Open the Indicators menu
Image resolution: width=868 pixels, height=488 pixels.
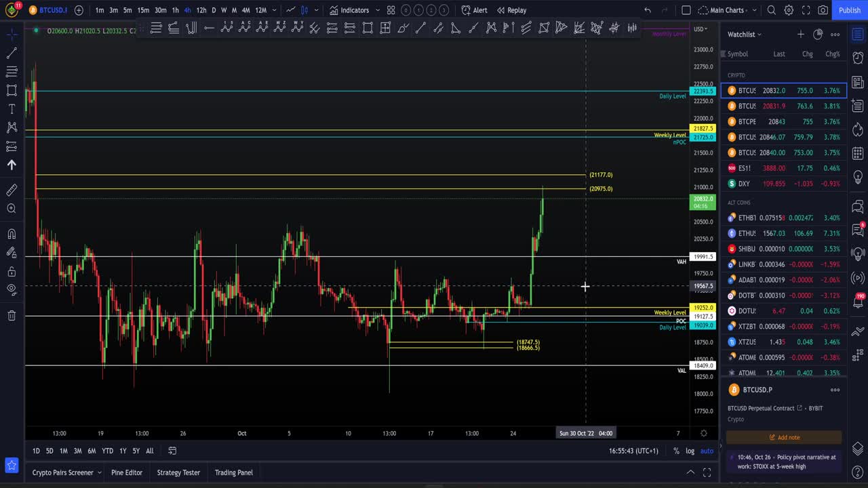[x=349, y=10]
